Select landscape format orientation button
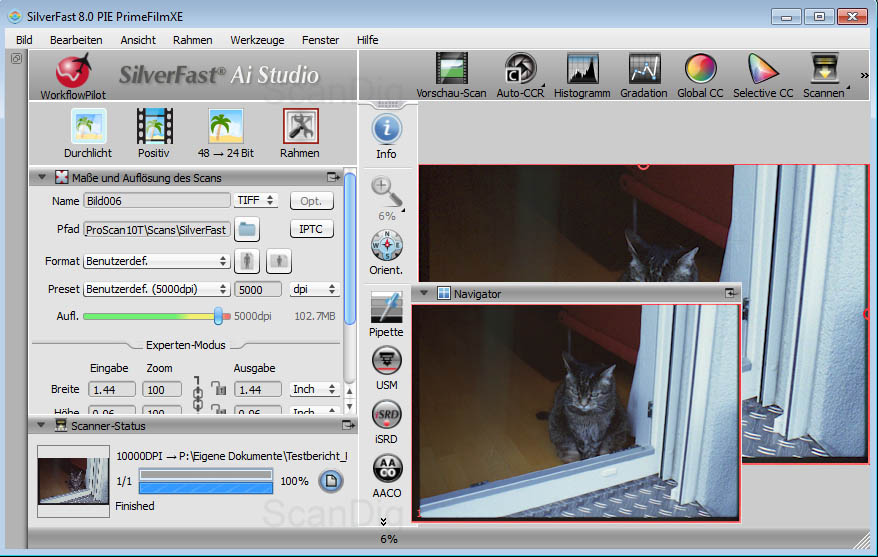 (279, 261)
